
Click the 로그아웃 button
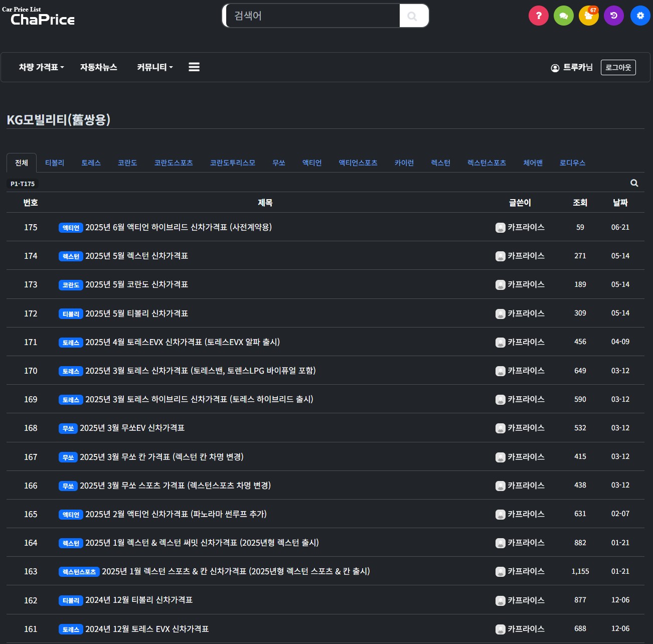click(618, 67)
